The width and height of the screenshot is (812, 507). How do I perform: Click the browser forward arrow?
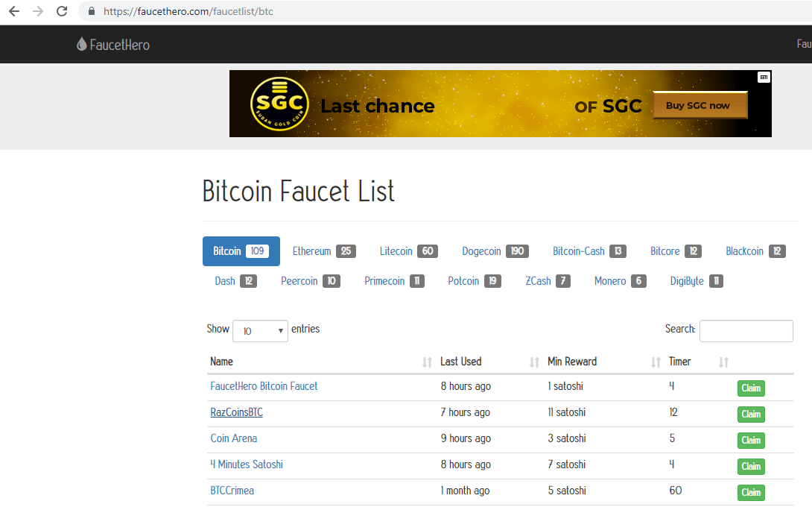point(38,11)
